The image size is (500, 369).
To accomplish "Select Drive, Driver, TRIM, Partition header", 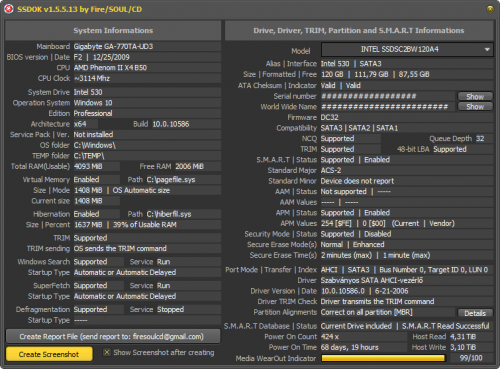I will [359, 30].
